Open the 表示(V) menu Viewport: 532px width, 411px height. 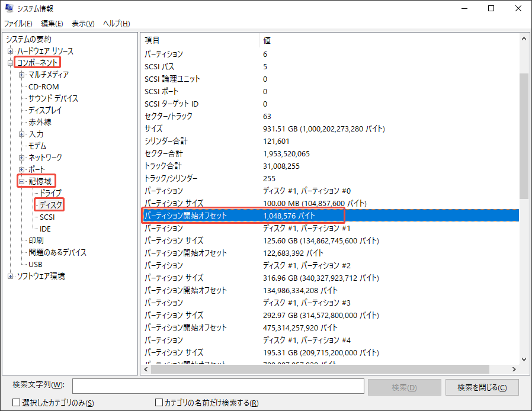pyautogui.click(x=83, y=24)
